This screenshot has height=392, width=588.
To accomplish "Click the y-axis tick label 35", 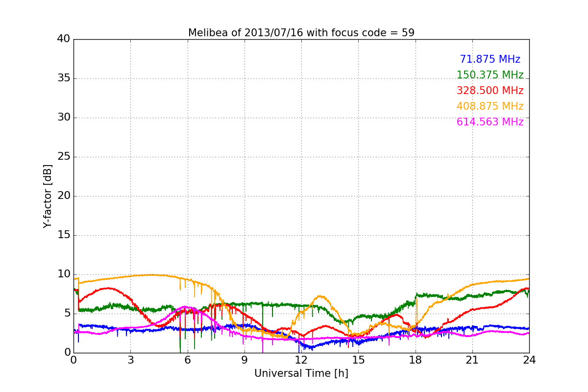I will pyautogui.click(x=63, y=78).
